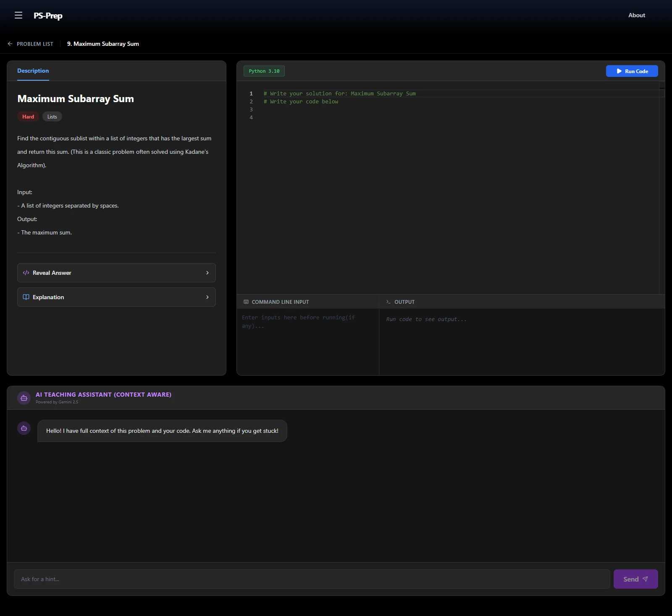The image size is (672, 616).
Task: Click the AI Teaching Assistant heading
Action: [x=103, y=395]
